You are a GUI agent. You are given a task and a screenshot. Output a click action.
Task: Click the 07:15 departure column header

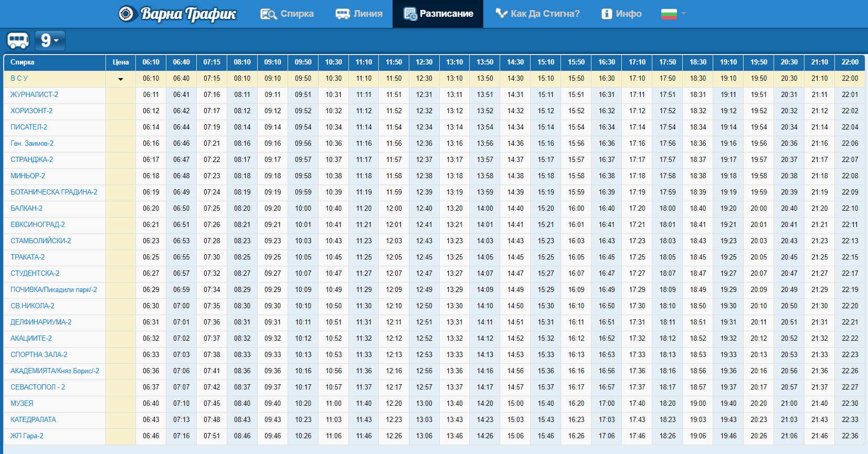coord(212,62)
